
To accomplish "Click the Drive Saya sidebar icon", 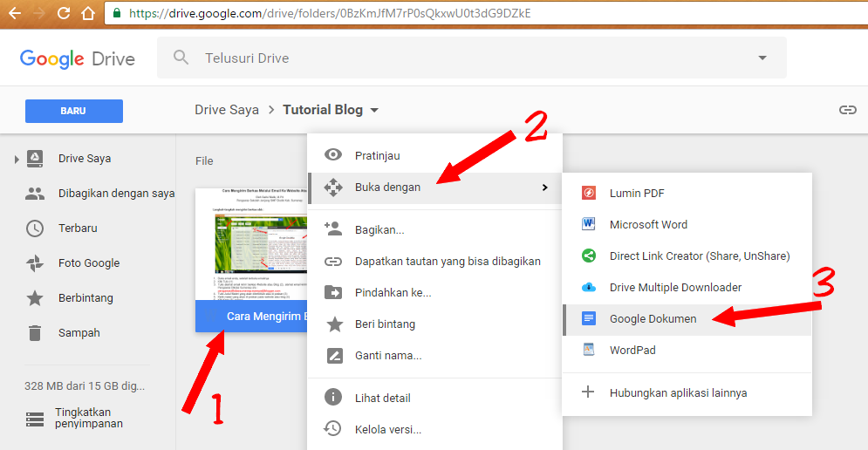I will pyautogui.click(x=35, y=159).
